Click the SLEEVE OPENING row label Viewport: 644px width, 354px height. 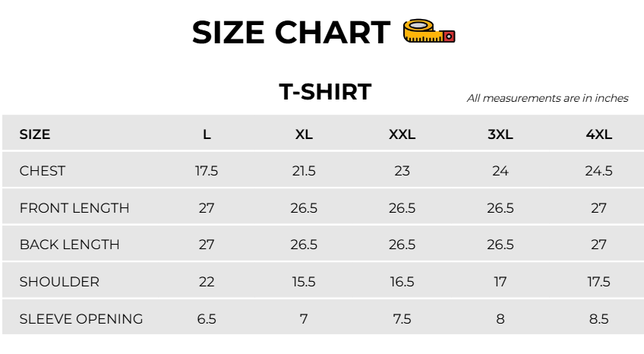pos(81,319)
